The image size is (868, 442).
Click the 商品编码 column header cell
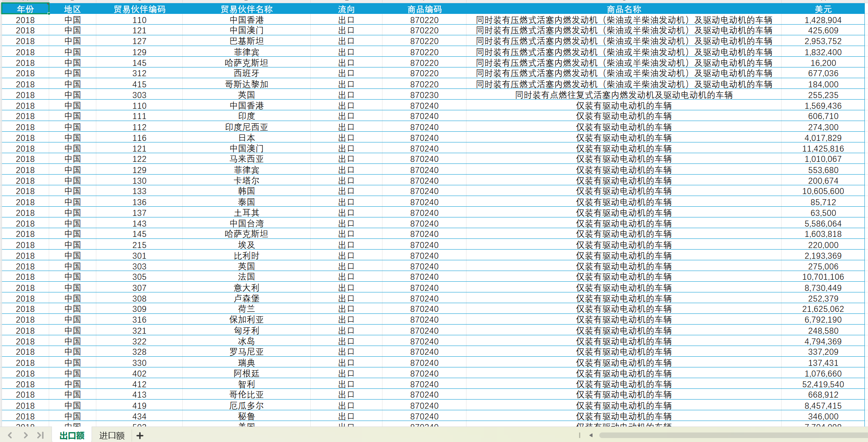pyautogui.click(x=424, y=9)
